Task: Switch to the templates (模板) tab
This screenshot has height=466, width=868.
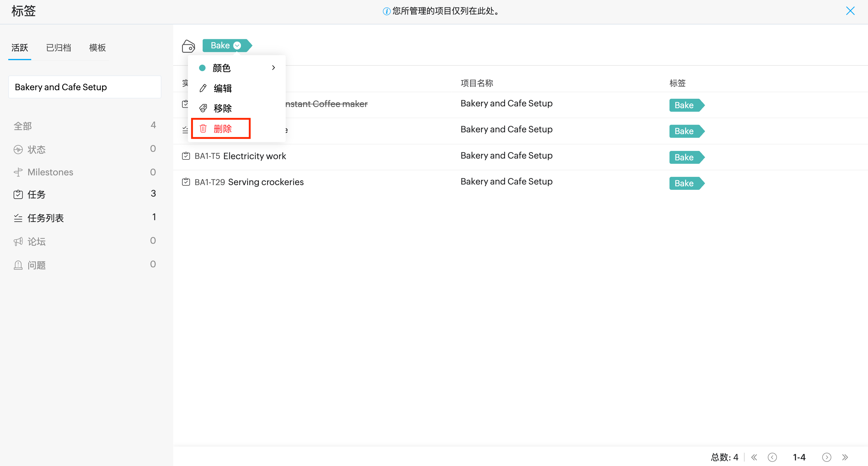Action: click(x=97, y=48)
